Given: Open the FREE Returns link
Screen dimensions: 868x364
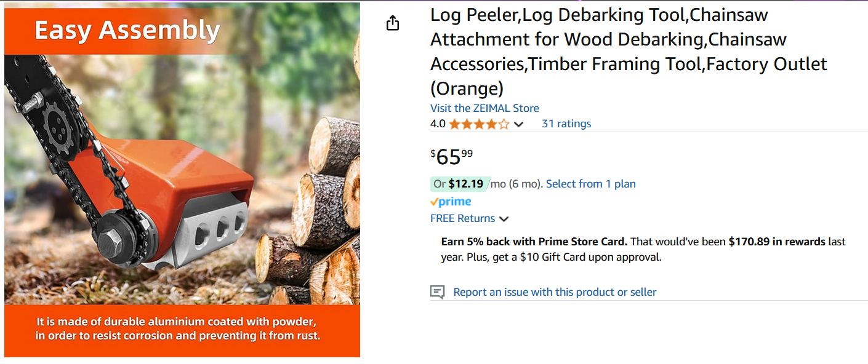Looking at the screenshot, I should click(462, 218).
